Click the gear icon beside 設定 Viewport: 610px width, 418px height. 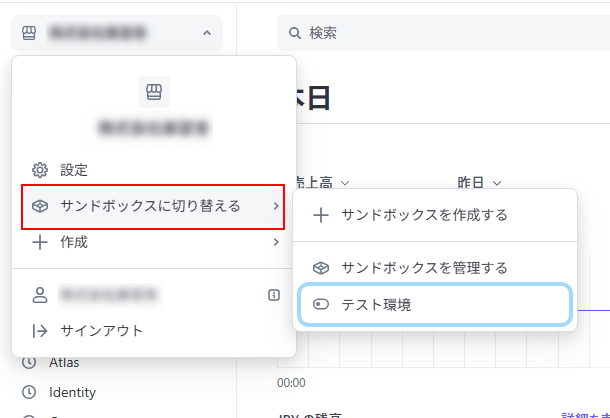click(40, 170)
